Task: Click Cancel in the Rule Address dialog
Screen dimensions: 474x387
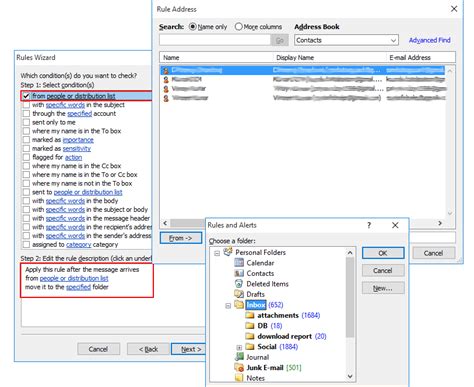Action: click(434, 253)
